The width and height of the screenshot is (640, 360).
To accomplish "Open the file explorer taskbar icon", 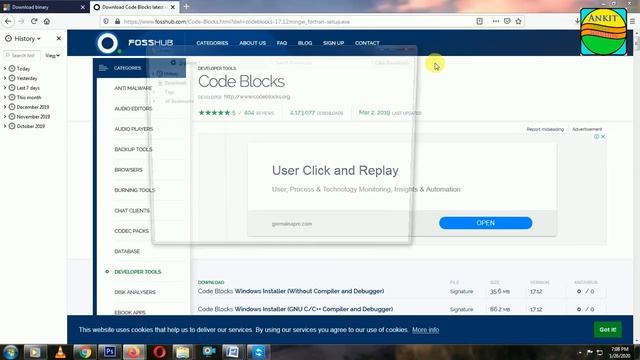I will [x=183, y=352].
